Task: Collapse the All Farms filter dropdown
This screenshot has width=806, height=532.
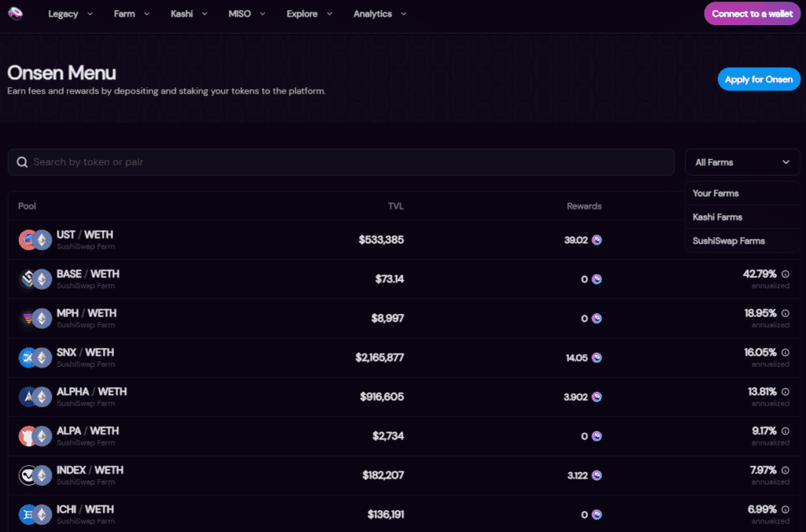Action: click(742, 162)
